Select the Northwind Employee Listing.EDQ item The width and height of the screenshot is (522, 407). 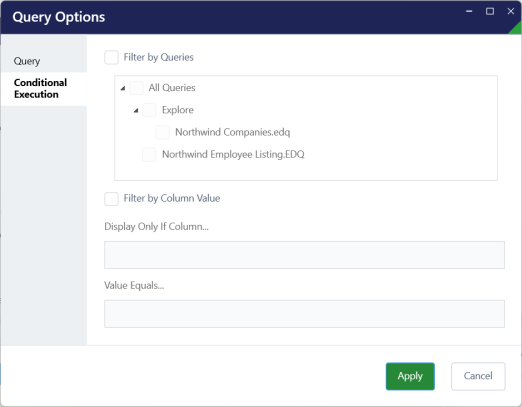point(233,155)
